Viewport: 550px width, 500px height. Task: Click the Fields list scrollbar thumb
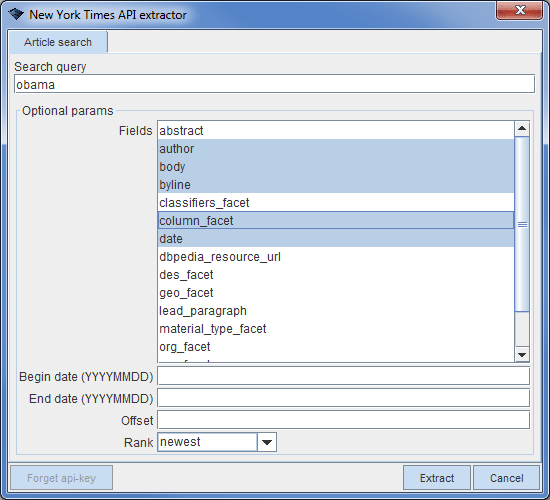[x=522, y=224]
